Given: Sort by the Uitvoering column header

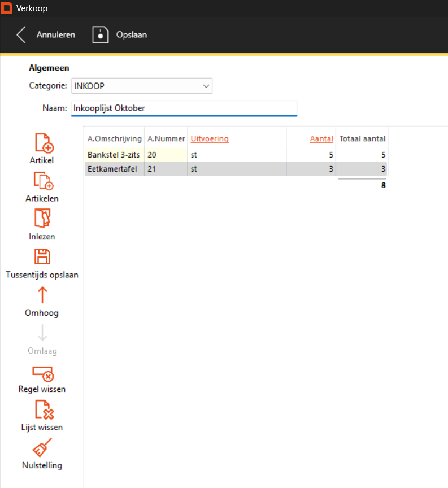Looking at the screenshot, I should pos(210,138).
